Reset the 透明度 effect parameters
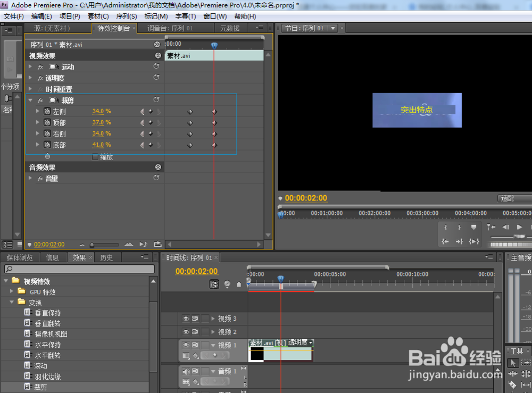532x393 pixels. pos(156,78)
